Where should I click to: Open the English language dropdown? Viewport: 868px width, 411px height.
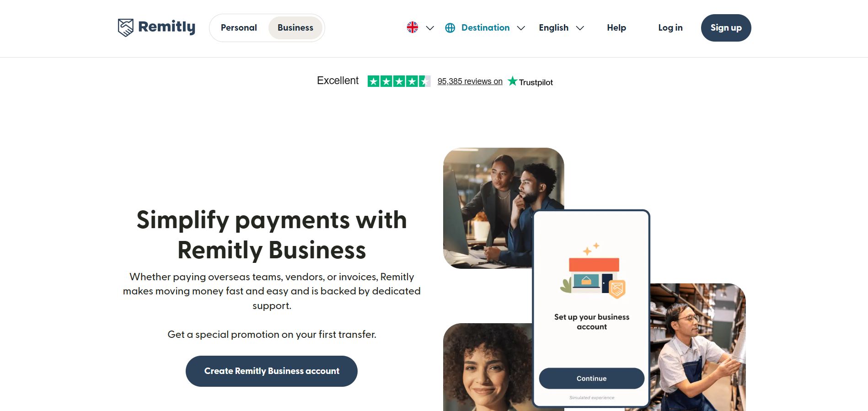[x=561, y=28]
